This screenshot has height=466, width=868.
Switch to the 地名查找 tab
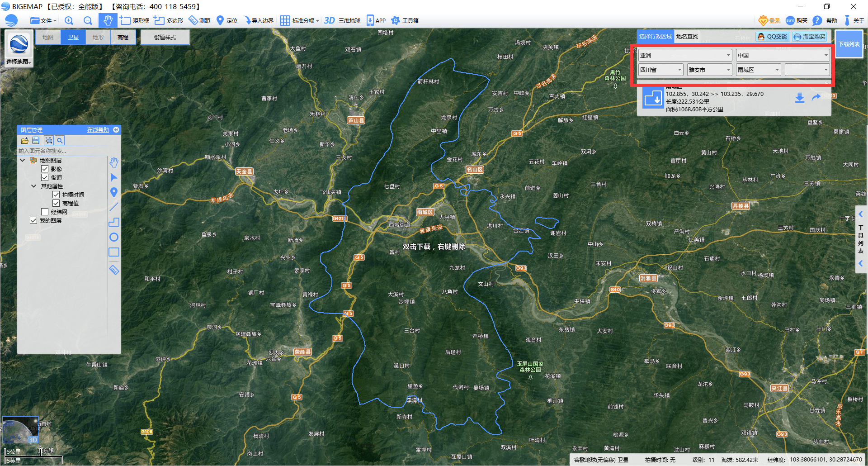tap(687, 36)
